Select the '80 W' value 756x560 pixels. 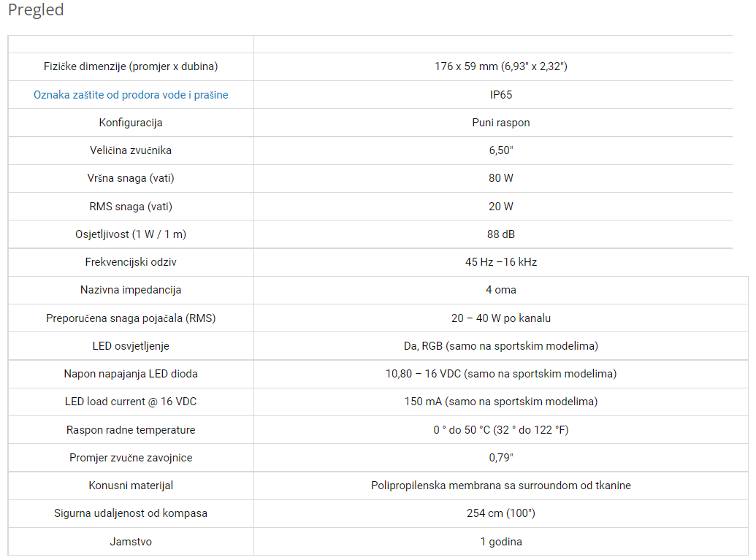(501, 178)
